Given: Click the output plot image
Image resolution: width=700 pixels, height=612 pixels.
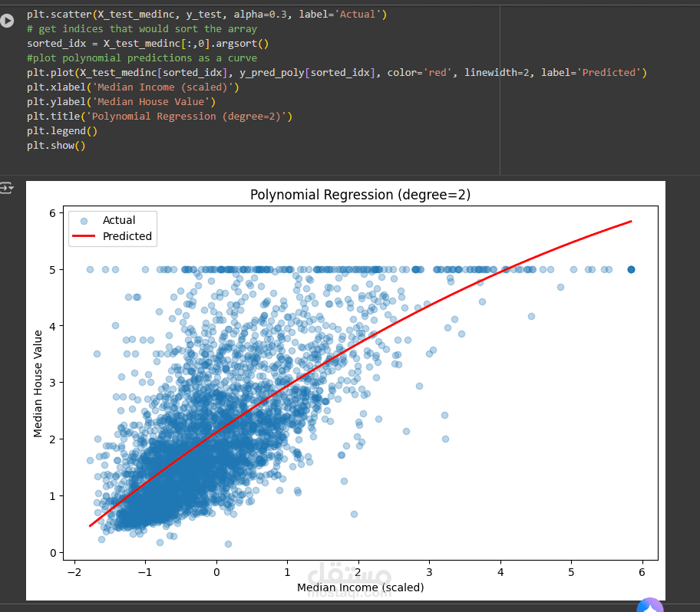Looking at the screenshot, I should [x=345, y=390].
